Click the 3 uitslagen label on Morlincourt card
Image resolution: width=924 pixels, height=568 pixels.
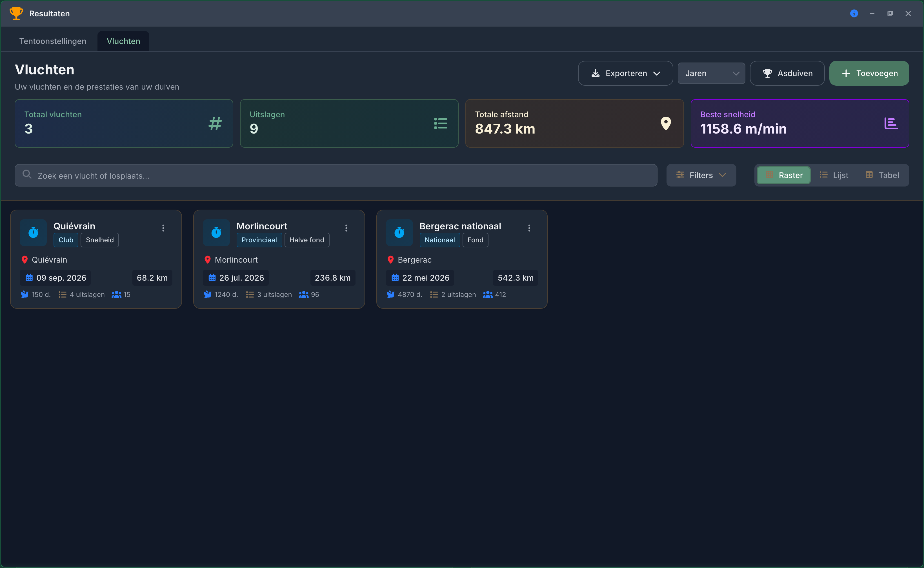point(274,294)
